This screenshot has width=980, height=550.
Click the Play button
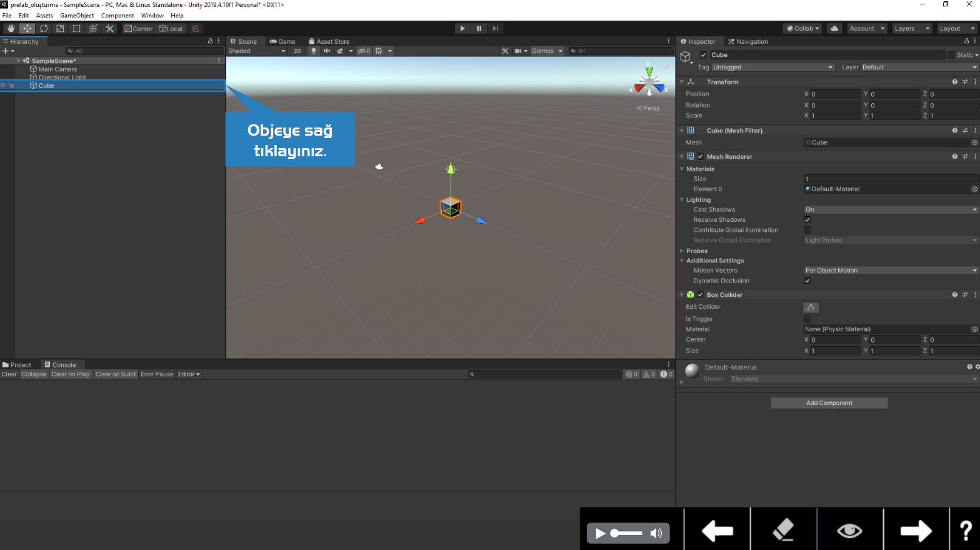[462, 29]
